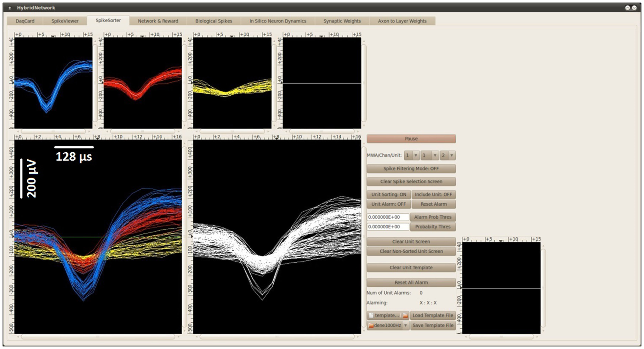Open the MWA number dropdown
Viewport: 644px width, 349px height.
412,155
